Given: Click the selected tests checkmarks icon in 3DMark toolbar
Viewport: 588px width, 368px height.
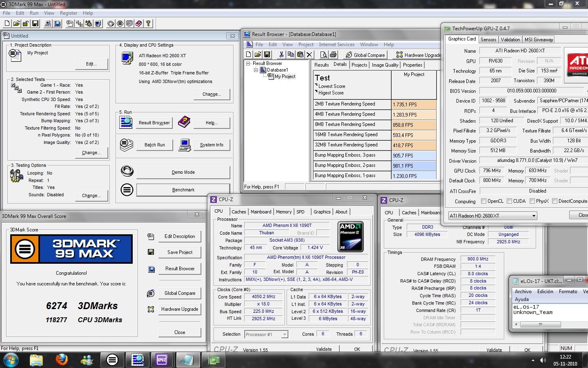Looking at the screenshot, I should (79, 23).
